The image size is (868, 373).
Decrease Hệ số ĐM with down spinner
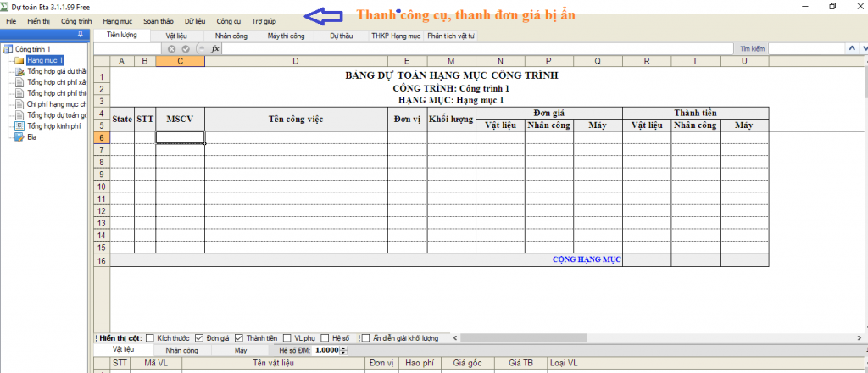(344, 353)
